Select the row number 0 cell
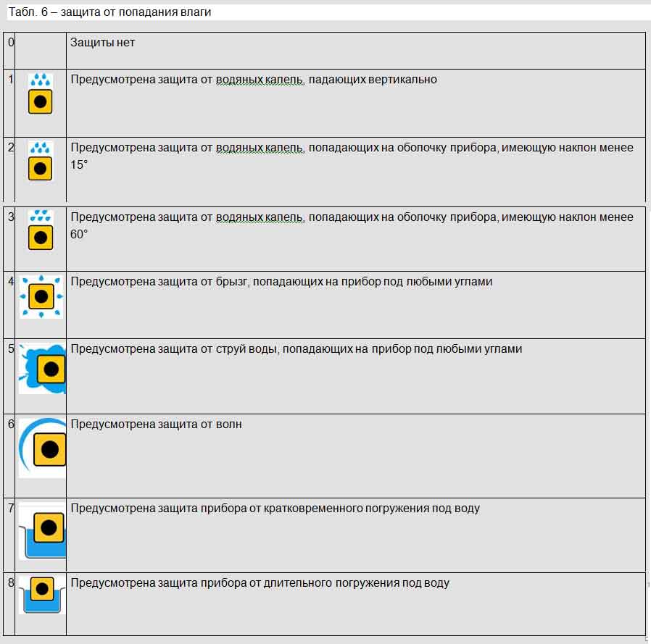This screenshot has height=644, width=651. 10,42
